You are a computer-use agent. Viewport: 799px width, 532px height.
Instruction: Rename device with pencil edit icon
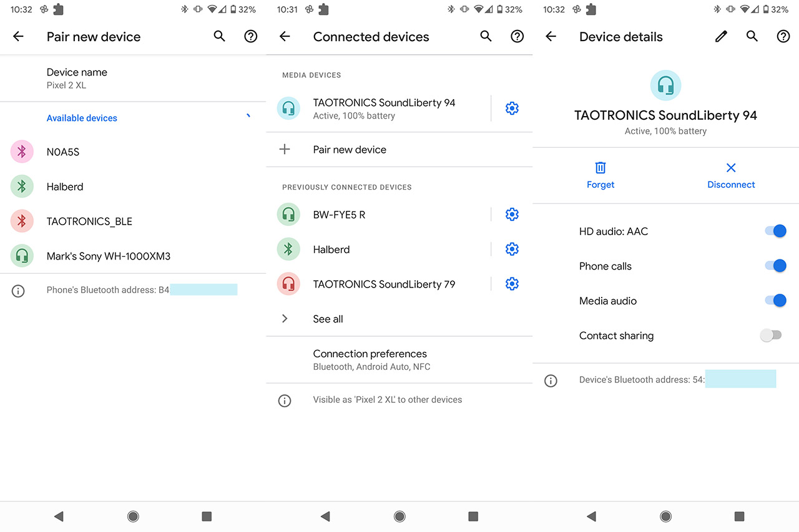(721, 36)
